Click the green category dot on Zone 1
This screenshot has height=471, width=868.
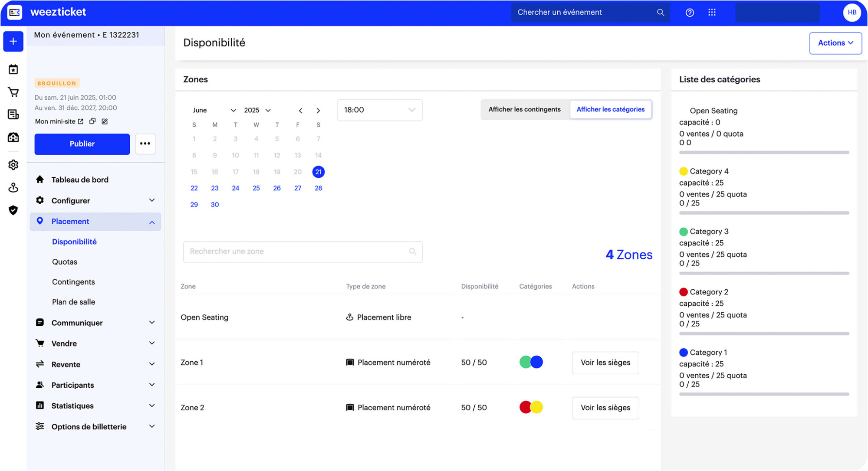526,361
